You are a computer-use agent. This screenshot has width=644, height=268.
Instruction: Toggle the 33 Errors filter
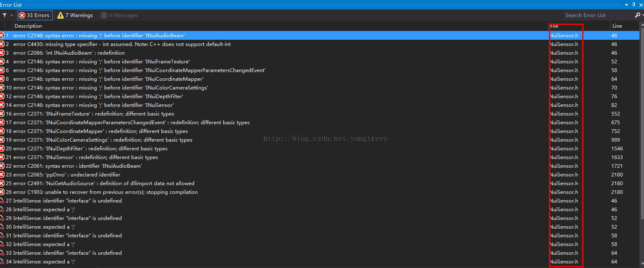pos(35,15)
